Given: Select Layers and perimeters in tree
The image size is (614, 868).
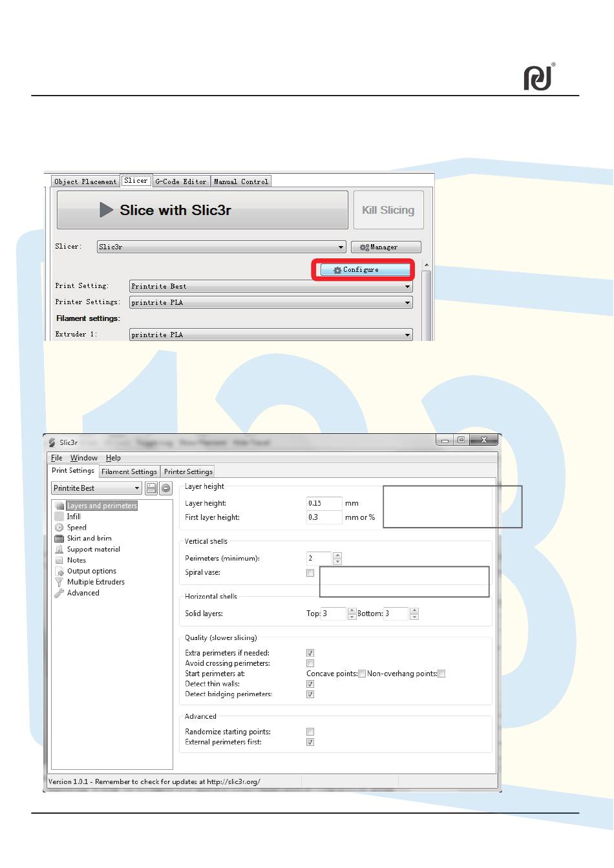Looking at the screenshot, I should point(101,506).
